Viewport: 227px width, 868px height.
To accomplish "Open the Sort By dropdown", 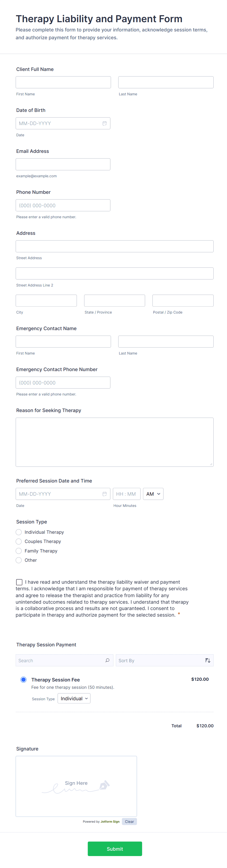I will tap(160, 661).
